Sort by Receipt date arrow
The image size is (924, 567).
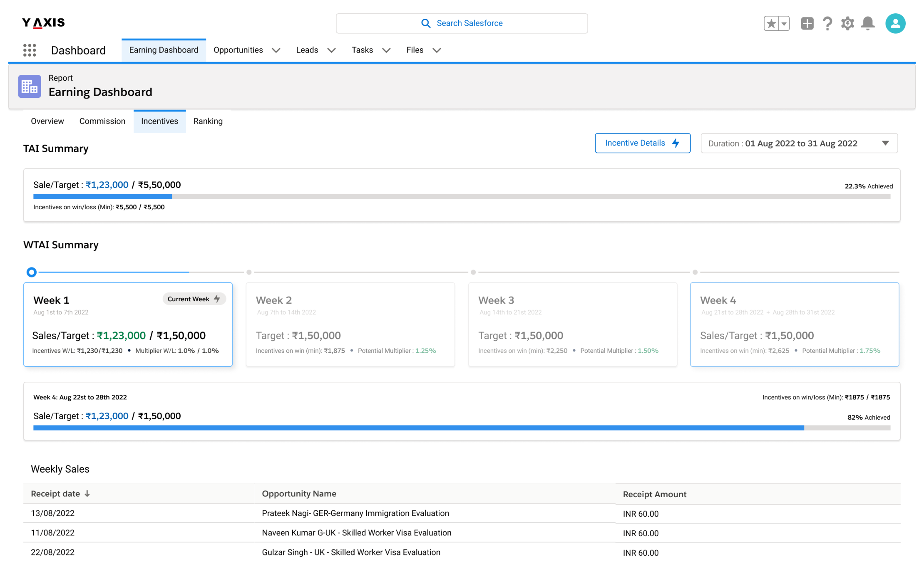[87, 493]
